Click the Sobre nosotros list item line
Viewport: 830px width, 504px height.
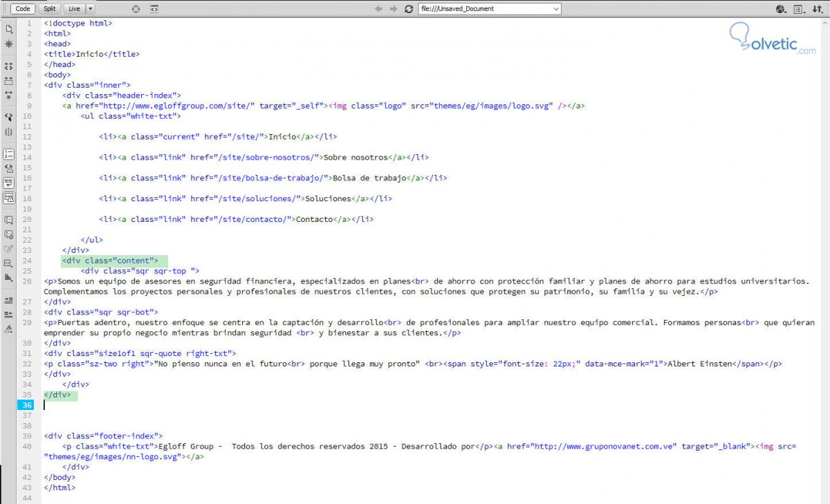click(x=264, y=157)
